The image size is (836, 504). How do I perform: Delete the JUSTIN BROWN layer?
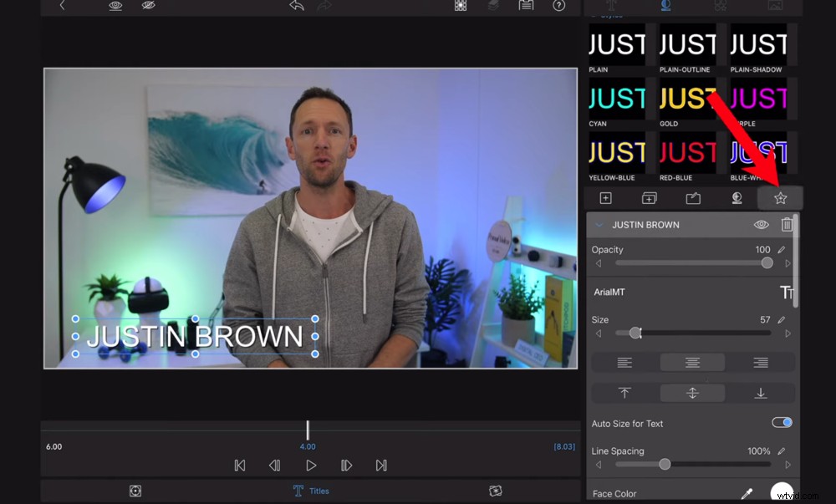(787, 224)
